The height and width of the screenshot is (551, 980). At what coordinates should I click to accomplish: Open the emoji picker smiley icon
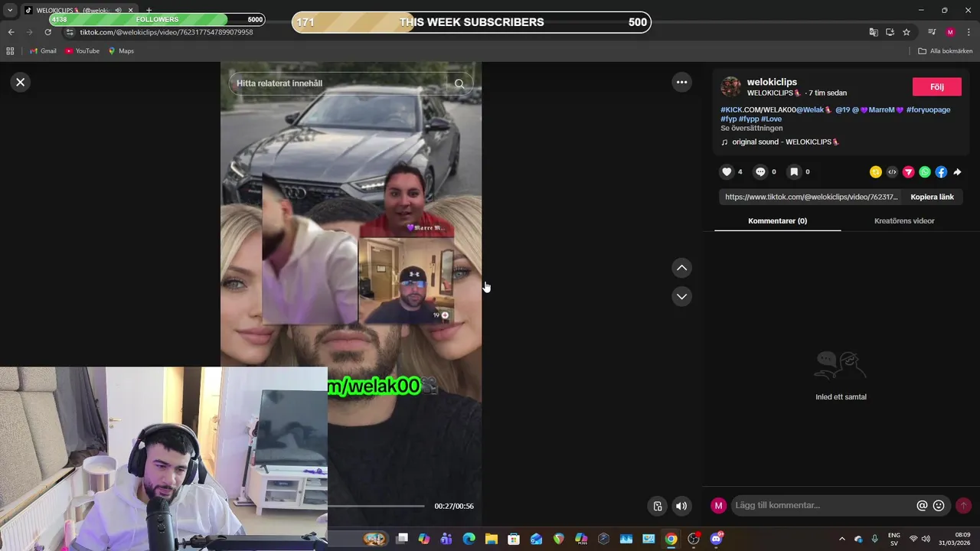click(939, 505)
